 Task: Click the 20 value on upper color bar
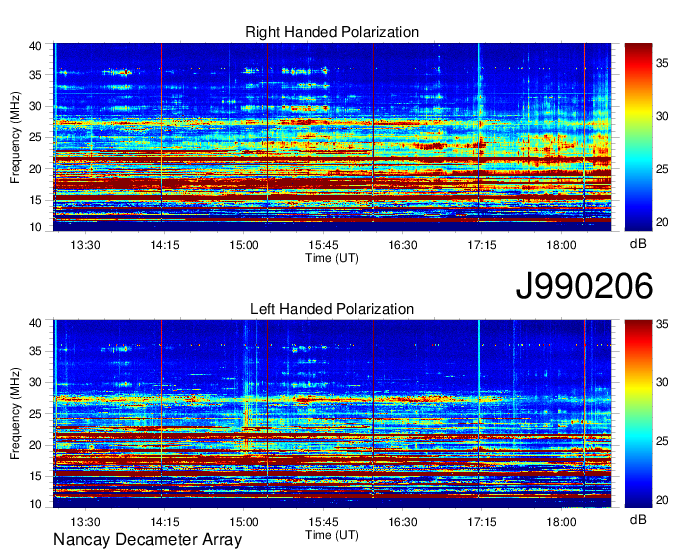(662, 222)
